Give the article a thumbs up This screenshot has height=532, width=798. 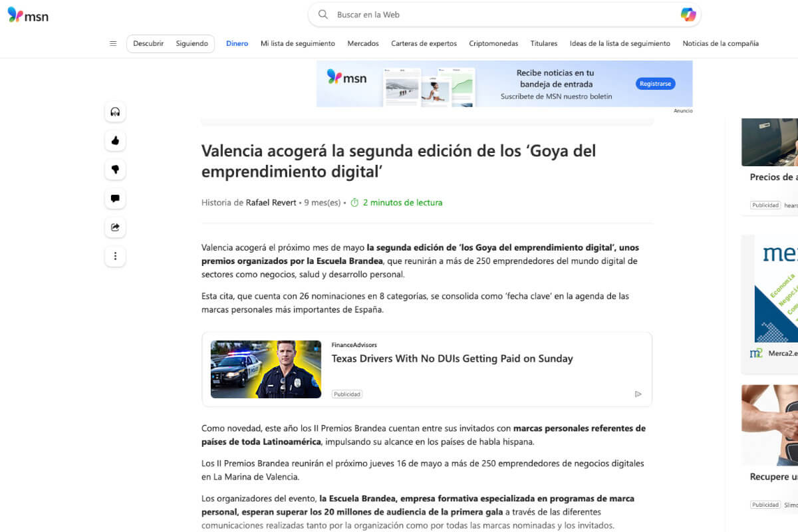(x=115, y=141)
